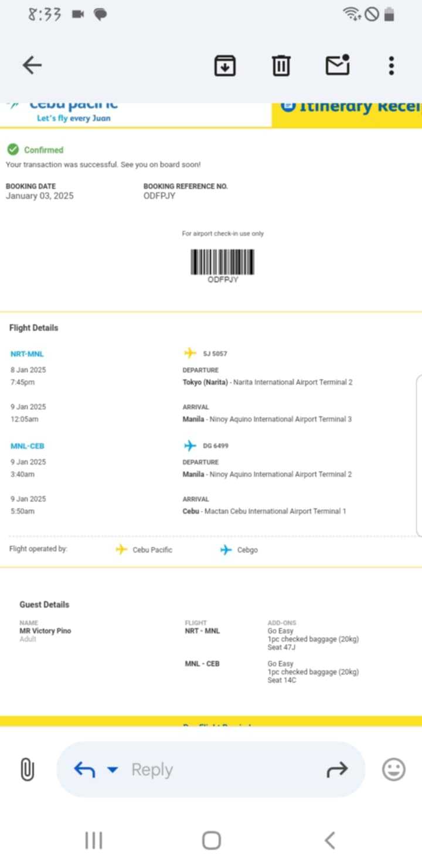422x868 pixels.
Task: Tap the NRT-MNL flight route link
Action: 27,354
